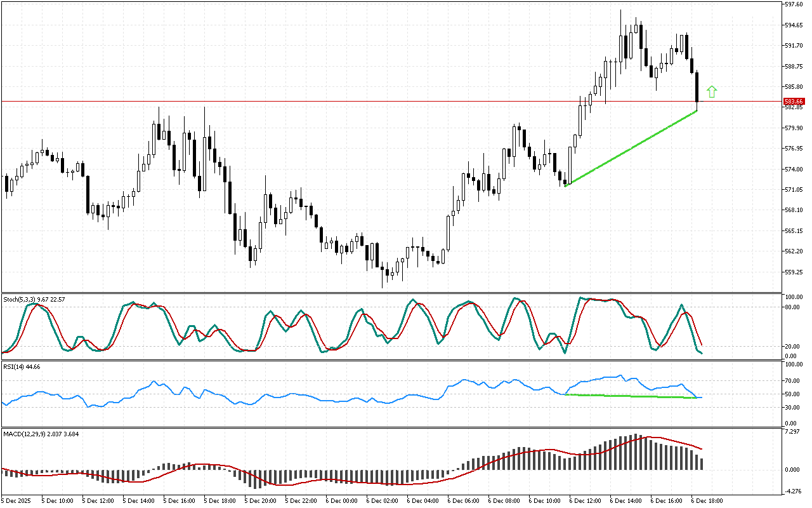Click the Stoch(5,3,3) indicator label
Screen dimensions: 812x508
click(34, 298)
